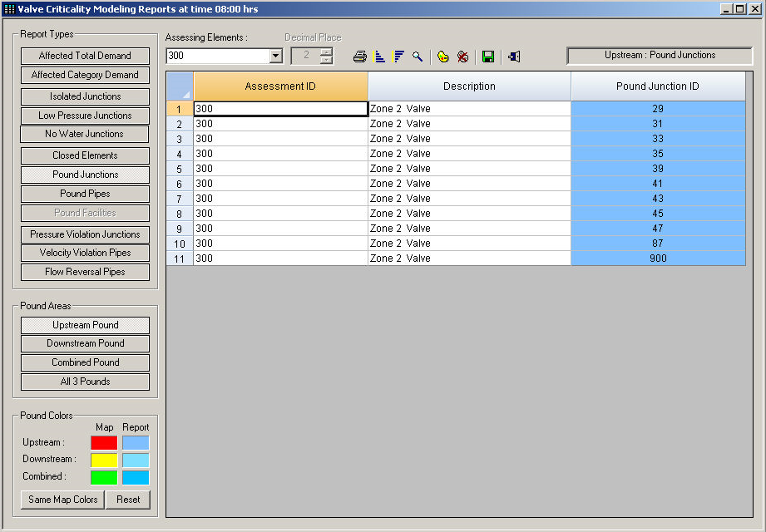Open the Affected Category Demand report

(x=85, y=75)
